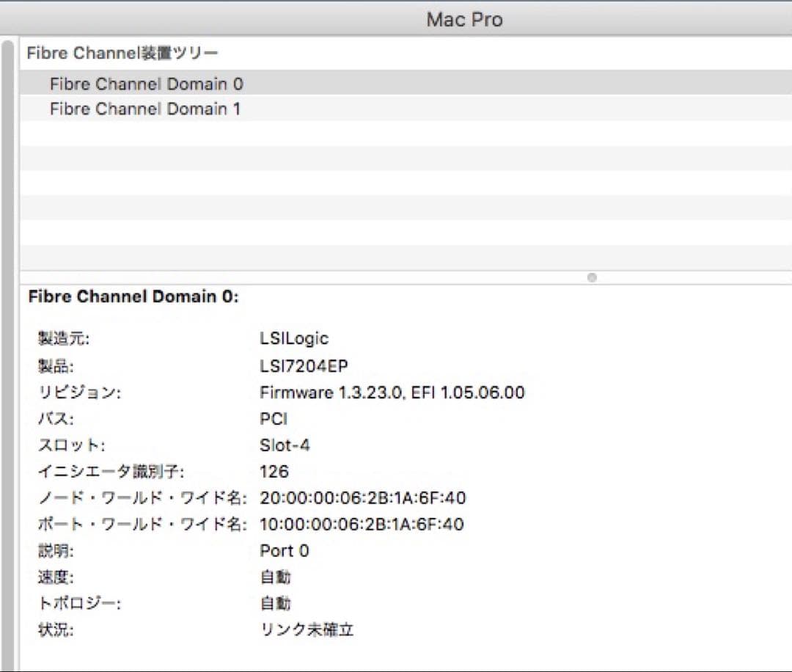Click the splitter handle between panels
The image size is (792, 672).
coord(591,277)
